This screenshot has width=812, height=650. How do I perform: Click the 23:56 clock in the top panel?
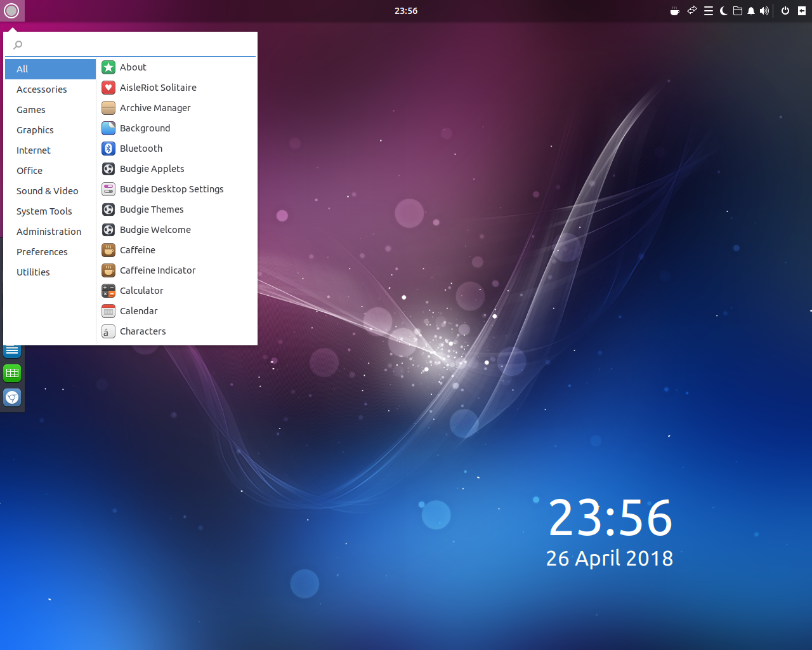[406, 11]
